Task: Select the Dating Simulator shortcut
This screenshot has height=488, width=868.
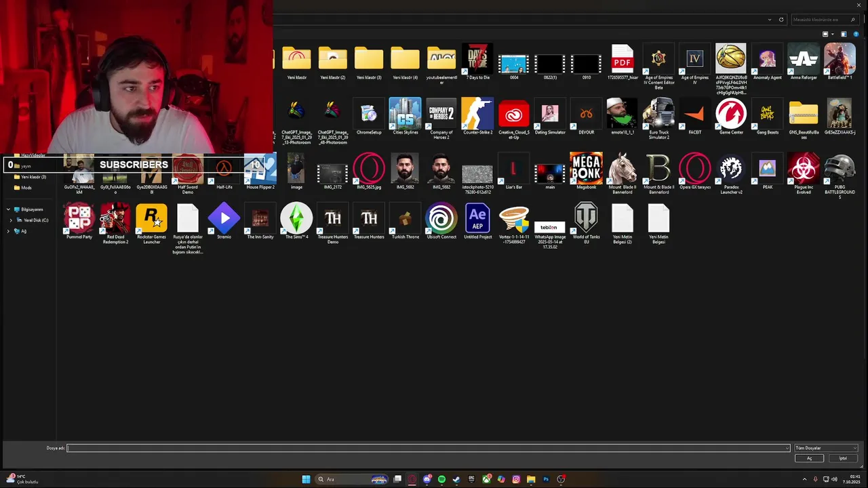Action: coord(550,117)
